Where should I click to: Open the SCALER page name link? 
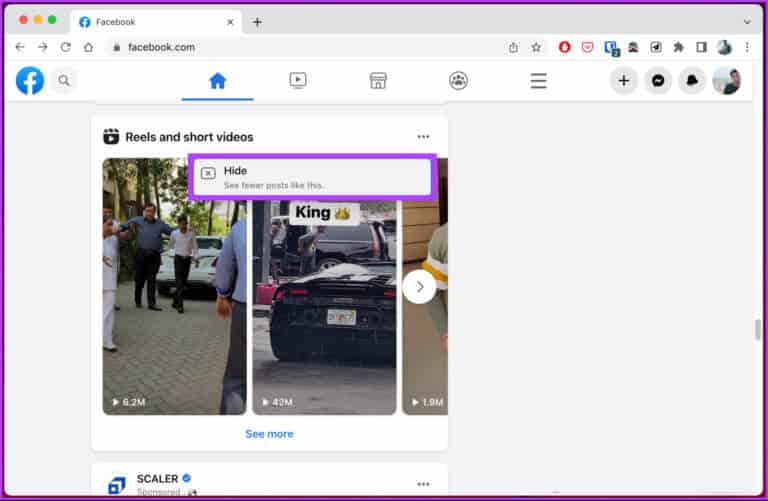[x=157, y=478]
